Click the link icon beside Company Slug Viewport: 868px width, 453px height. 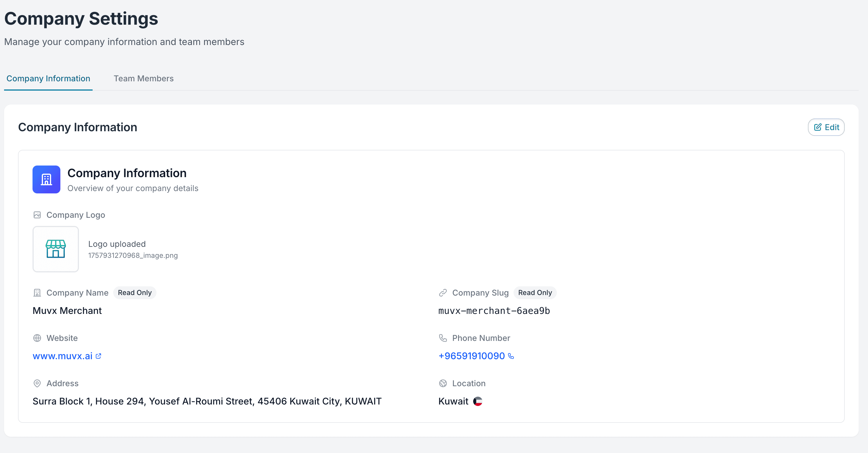click(x=443, y=293)
